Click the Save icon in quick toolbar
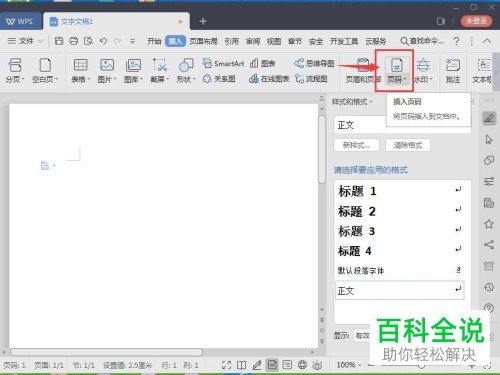 click(x=59, y=41)
